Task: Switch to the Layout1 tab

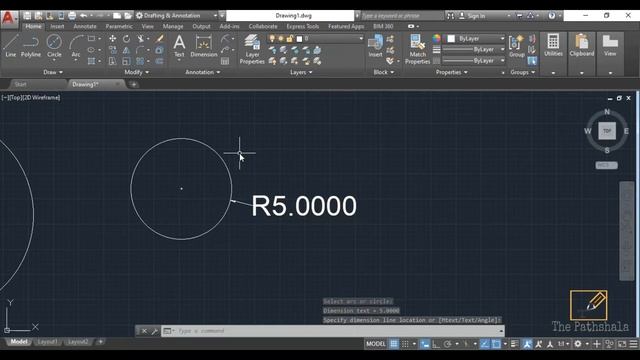Action: pos(47,342)
